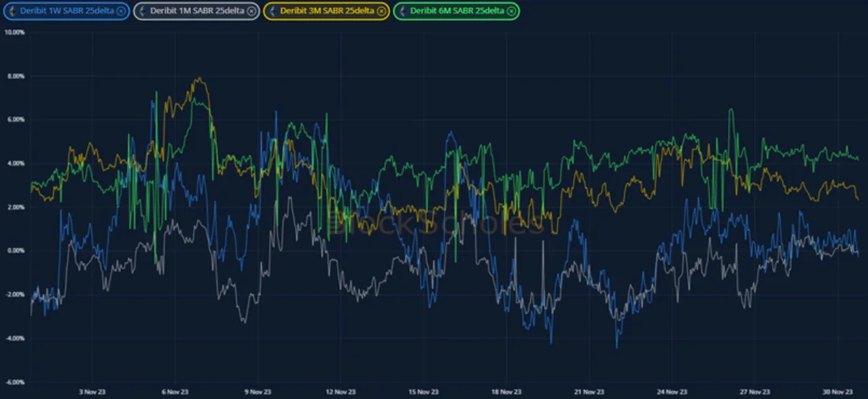Click the 9 Nov 23 date label
This screenshot has width=868, height=399.
coord(258,392)
